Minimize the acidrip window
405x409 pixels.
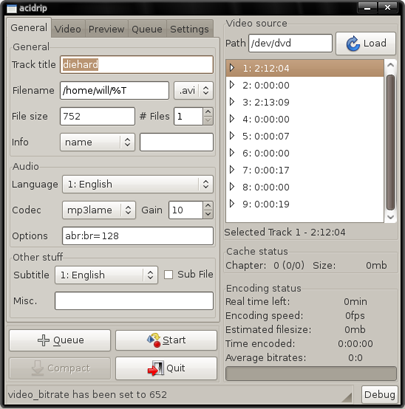coord(368,8)
